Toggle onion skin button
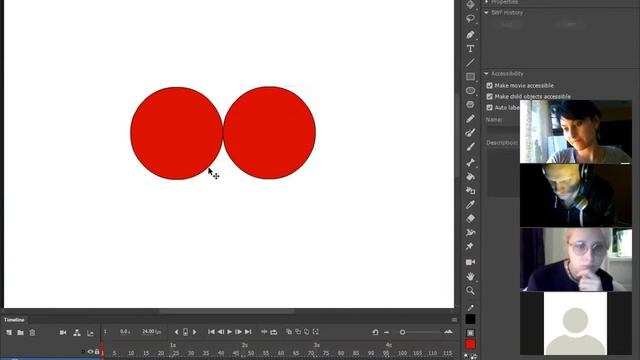The height and width of the screenshot is (360, 640). point(289,332)
